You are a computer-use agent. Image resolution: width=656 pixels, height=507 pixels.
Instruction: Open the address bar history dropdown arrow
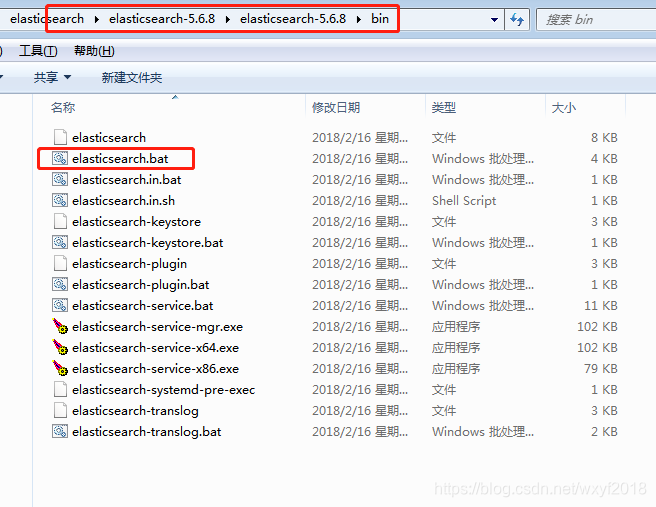point(494,20)
